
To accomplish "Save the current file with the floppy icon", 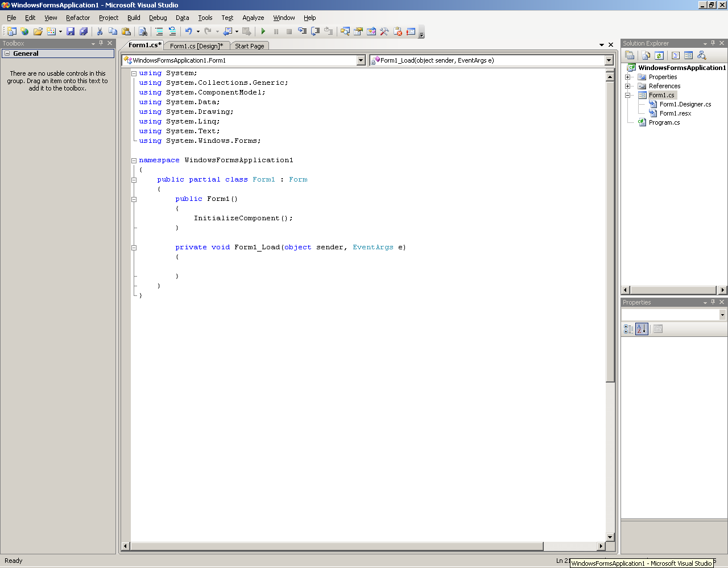I will [71, 31].
